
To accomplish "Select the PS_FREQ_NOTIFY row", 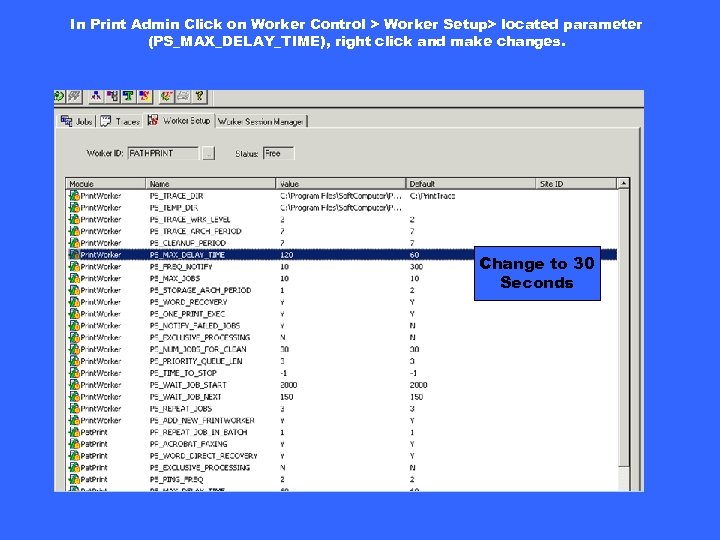I will [x=342, y=267].
